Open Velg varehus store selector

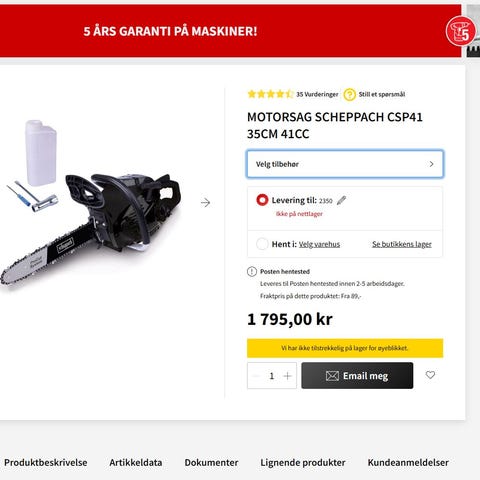319,244
